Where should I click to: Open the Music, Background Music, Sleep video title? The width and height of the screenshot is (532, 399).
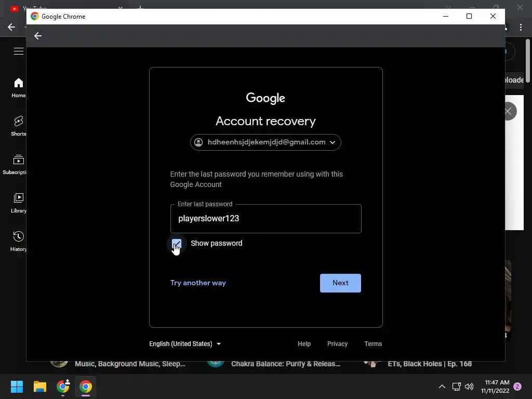(x=130, y=364)
